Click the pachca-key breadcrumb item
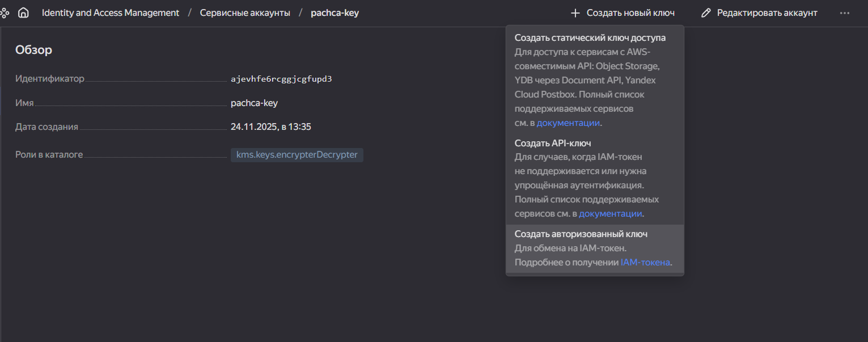Image resolution: width=868 pixels, height=342 pixels. (335, 12)
